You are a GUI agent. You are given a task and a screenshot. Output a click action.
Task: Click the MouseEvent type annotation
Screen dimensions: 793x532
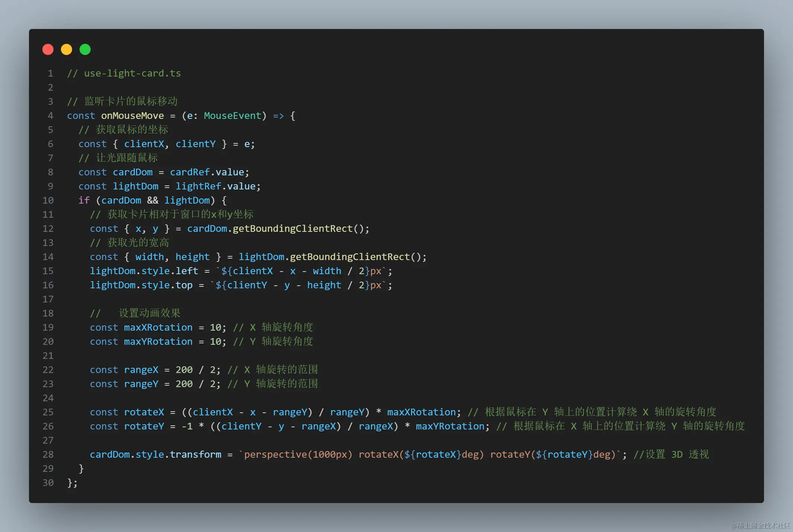(x=233, y=116)
